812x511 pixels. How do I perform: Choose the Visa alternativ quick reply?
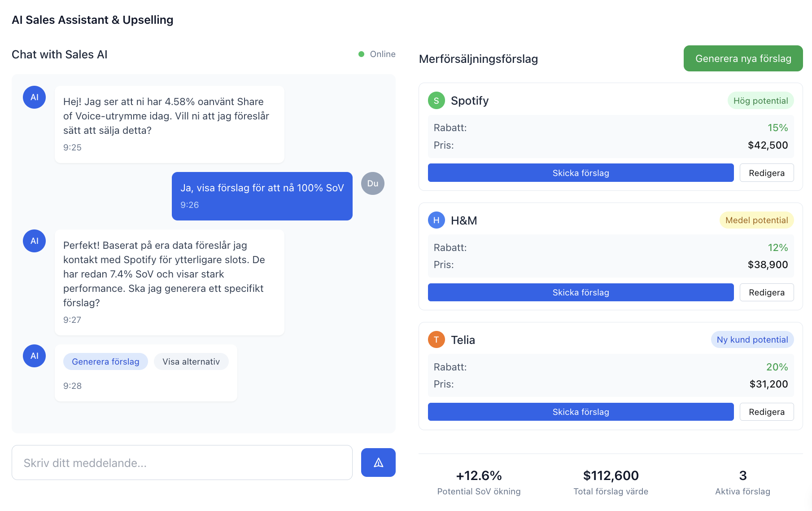pyautogui.click(x=191, y=361)
